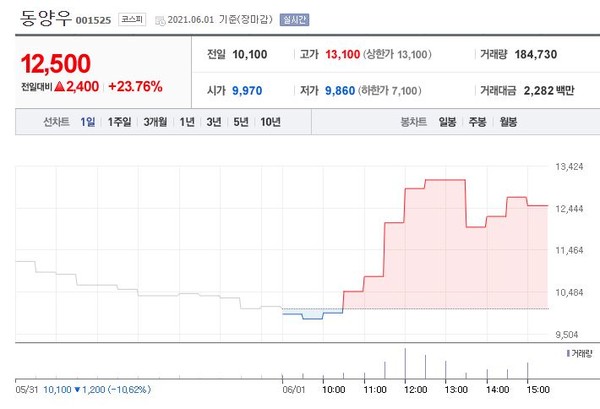Viewport: 600px width, 409px height.
Task: Click the red up-arrow price change icon
Action: 59,87
